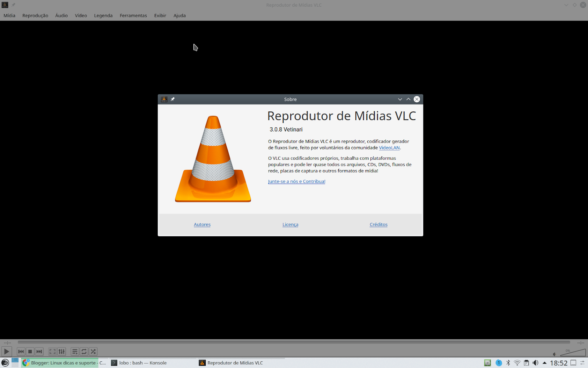Click the '3.0.8 Vetinari' version text
The width and height of the screenshot is (588, 368).
click(x=286, y=130)
